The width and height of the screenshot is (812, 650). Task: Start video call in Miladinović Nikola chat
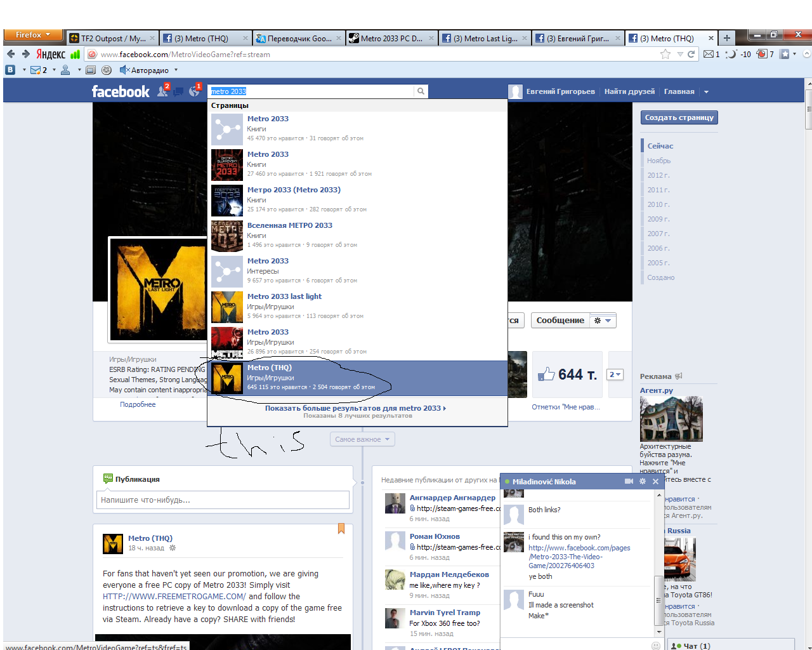tap(629, 481)
